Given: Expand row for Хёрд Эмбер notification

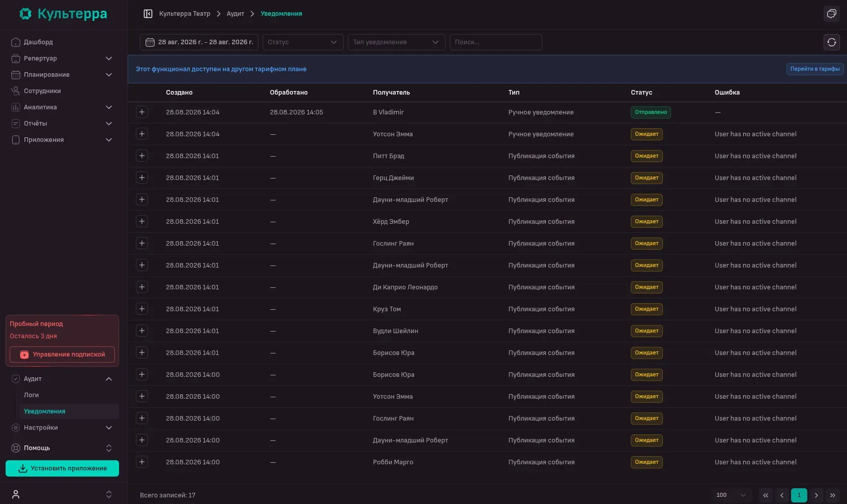Looking at the screenshot, I should tap(142, 221).
